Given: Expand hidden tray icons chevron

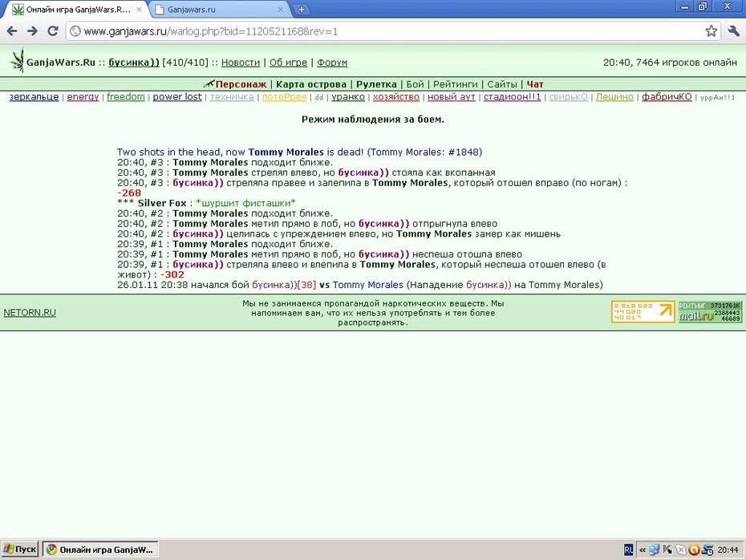Looking at the screenshot, I should click(x=643, y=550).
